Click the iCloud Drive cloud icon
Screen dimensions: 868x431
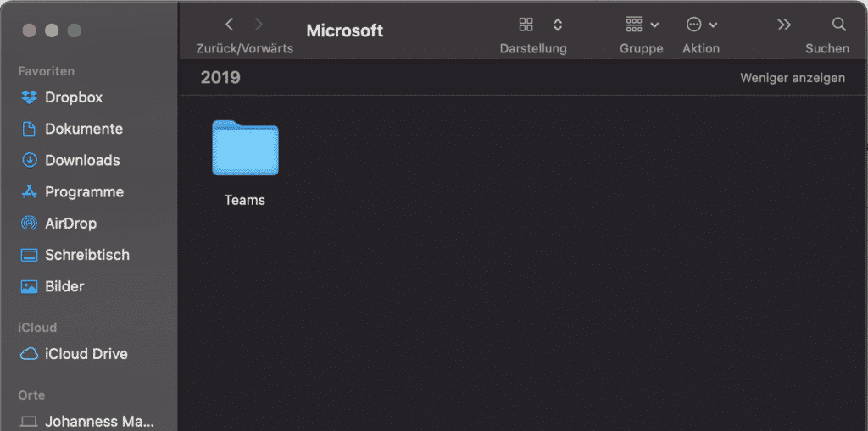tap(29, 354)
